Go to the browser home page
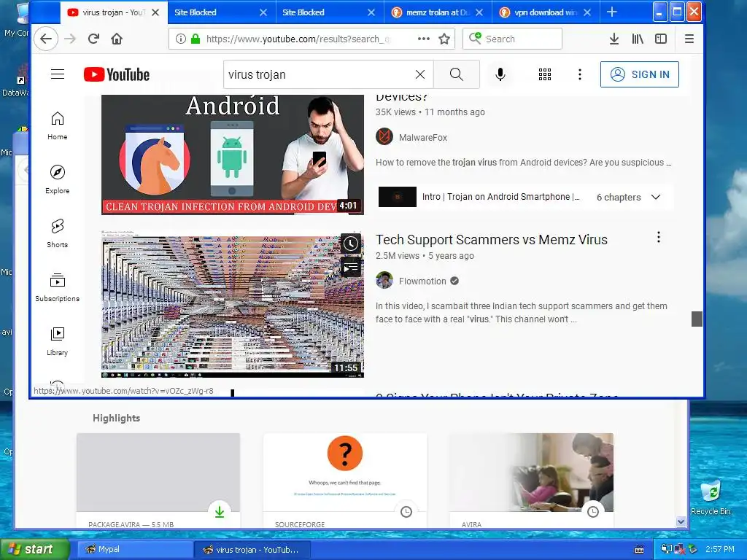 117,39
